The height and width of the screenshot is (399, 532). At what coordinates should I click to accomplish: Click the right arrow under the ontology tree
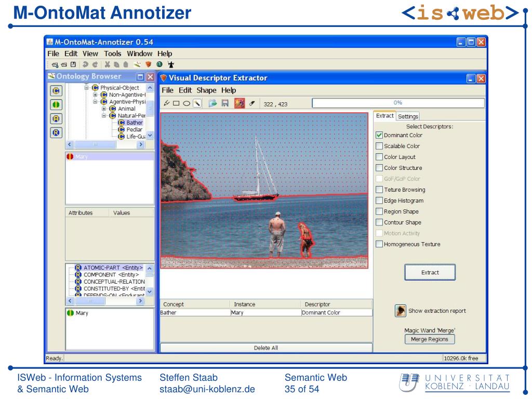141,144
